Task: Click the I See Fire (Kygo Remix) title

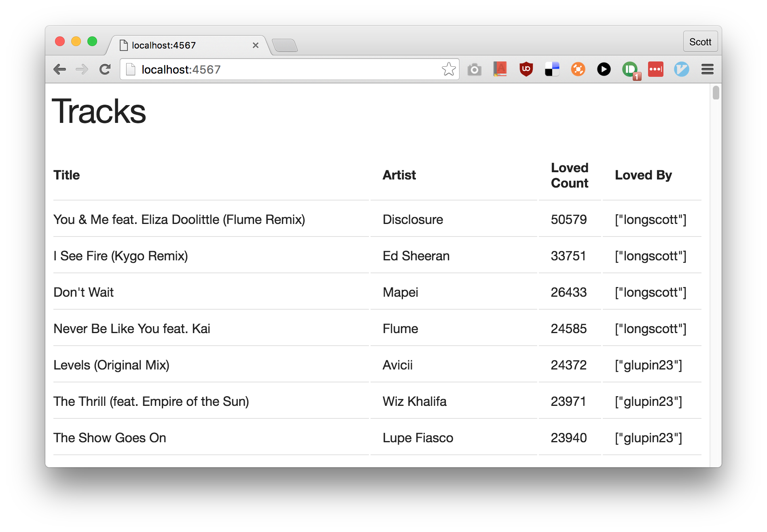Action: coord(121,256)
